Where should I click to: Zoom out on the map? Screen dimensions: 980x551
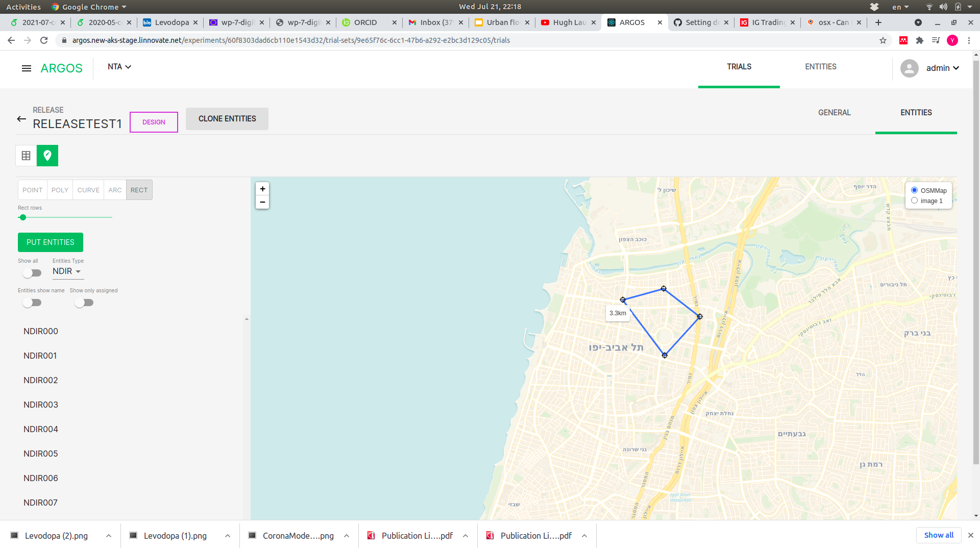(x=262, y=202)
